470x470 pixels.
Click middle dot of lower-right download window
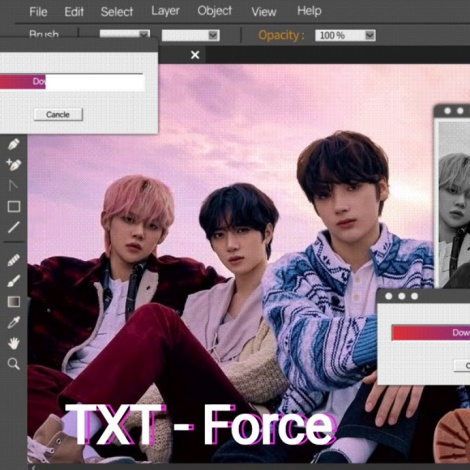pos(402,296)
